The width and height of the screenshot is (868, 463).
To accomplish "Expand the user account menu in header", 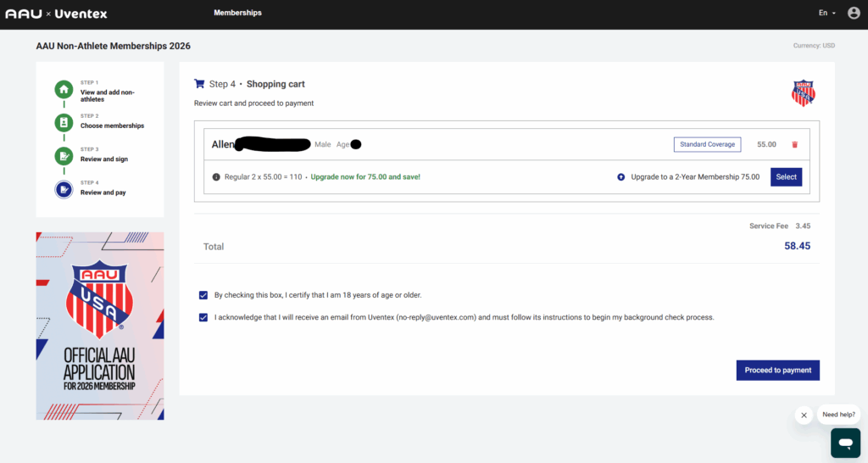I will [x=852, y=14].
